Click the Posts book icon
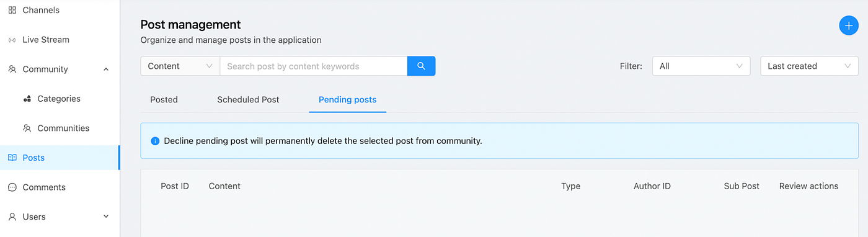868x237 pixels. [x=12, y=158]
